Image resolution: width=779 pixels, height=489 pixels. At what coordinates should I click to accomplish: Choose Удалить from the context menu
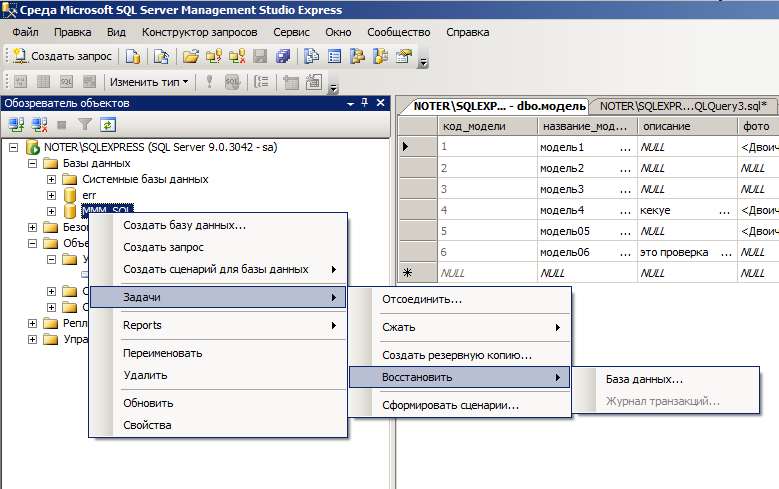click(218, 375)
